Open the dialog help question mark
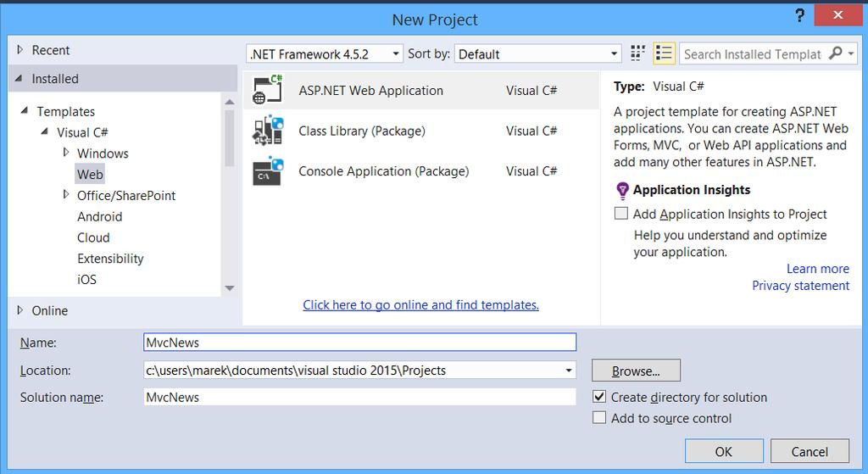The image size is (868, 474). coord(799,15)
